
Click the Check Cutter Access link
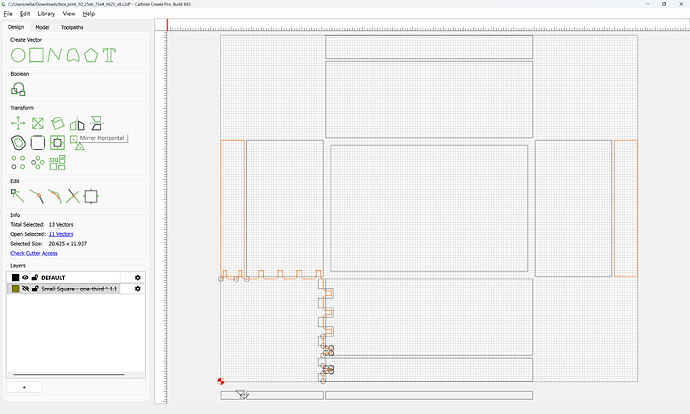tap(34, 253)
